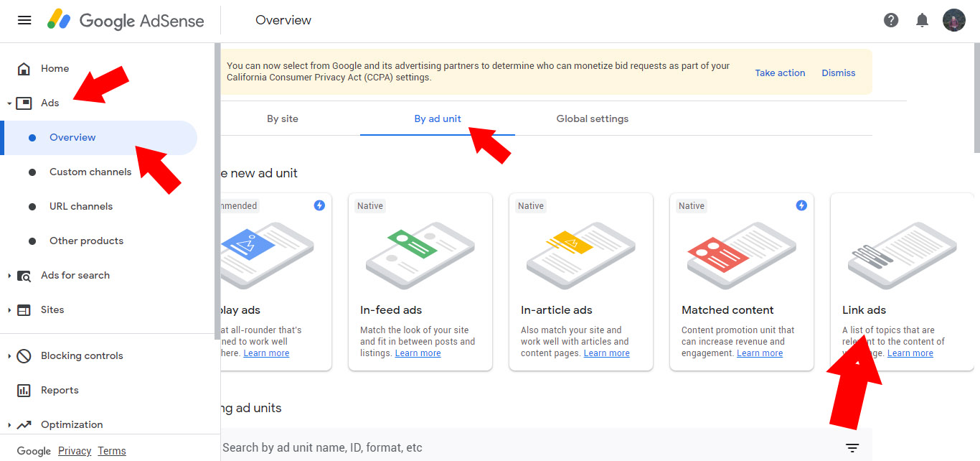The width and height of the screenshot is (980, 461).
Task: Open Reports in the sidebar
Action: (60, 391)
